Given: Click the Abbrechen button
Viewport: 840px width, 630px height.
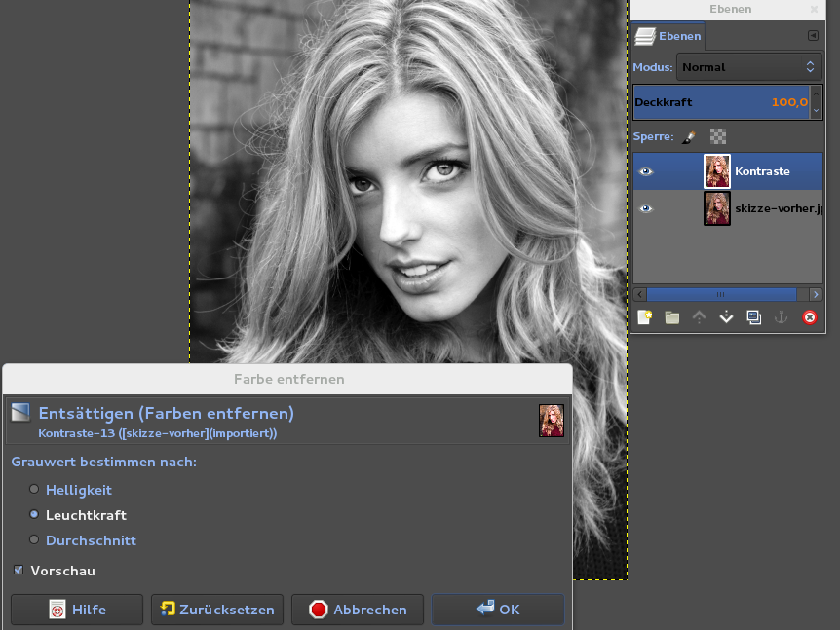Looking at the screenshot, I should (358, 610).
